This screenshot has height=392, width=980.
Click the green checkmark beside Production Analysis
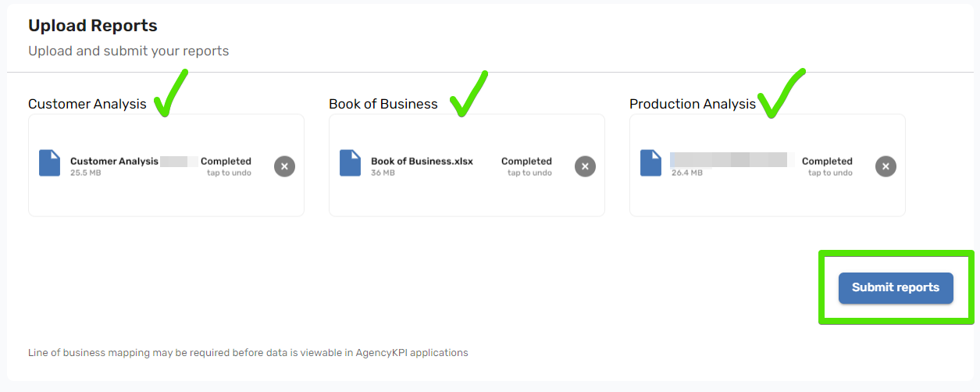click(x=781, y=94)
